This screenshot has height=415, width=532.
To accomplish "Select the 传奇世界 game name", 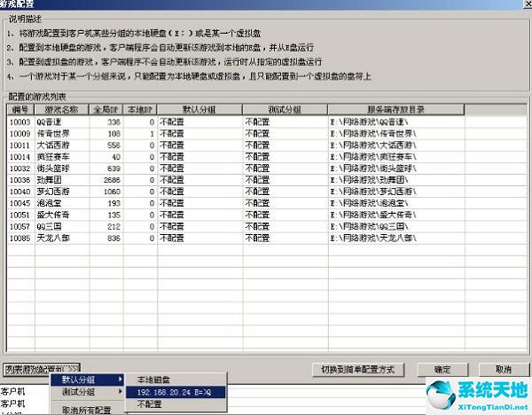I will [53, 134].
